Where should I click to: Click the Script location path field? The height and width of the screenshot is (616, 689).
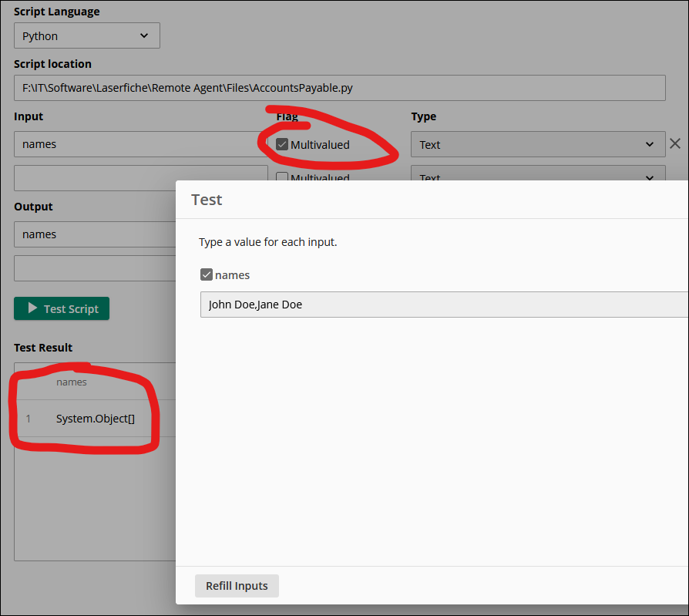click(339, 88)
